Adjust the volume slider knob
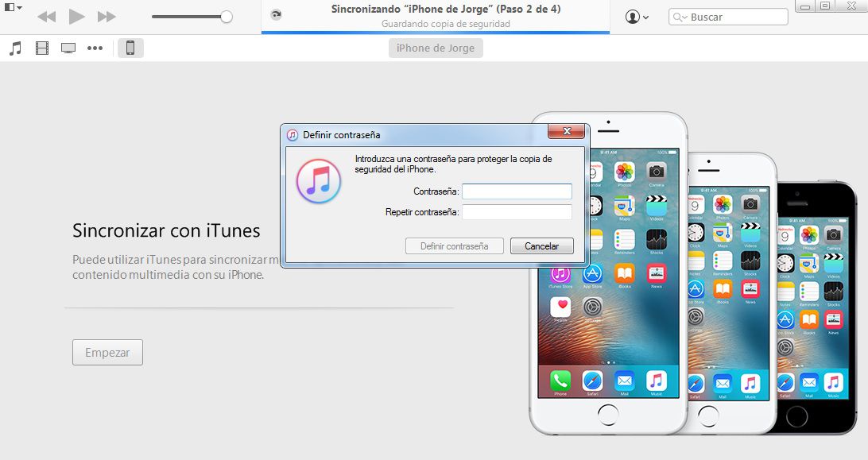Viewport: 868px width, 460px height. tap(226, 17)
